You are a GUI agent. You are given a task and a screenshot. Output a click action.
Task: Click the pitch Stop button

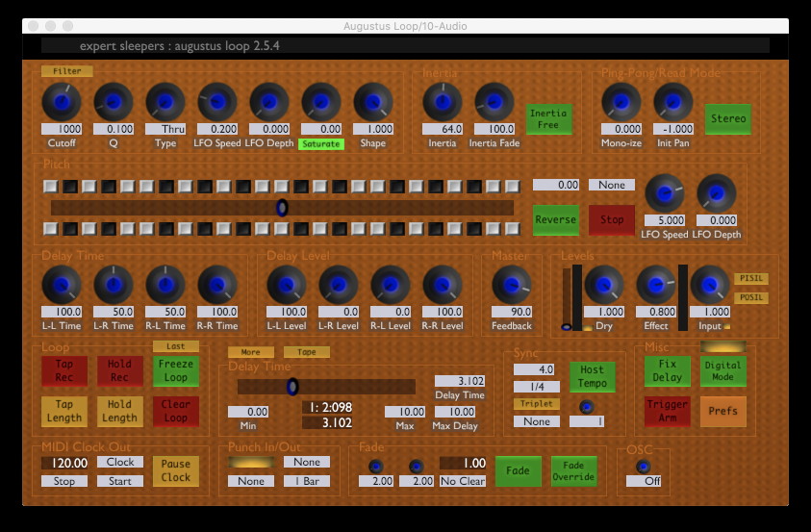pyautogui.click(x=611, y=219)
